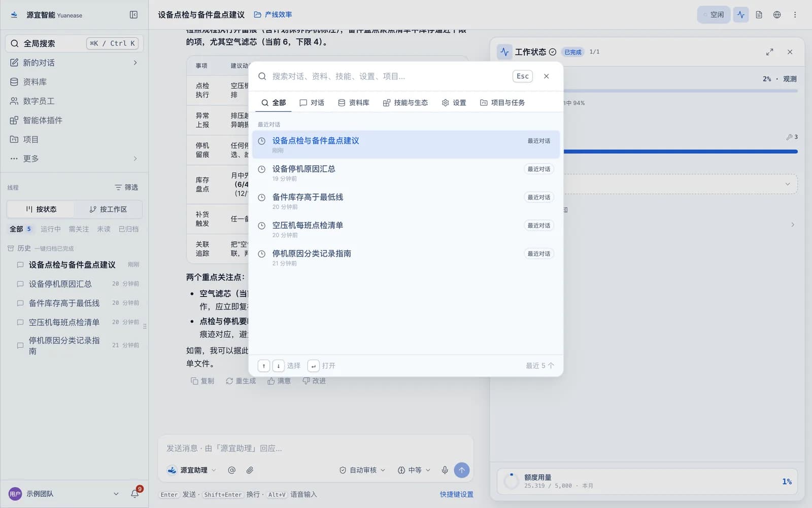Open the document icon in the top bar
The width and height of the screenshot is (812, 508).
click(x=759, y=15)
